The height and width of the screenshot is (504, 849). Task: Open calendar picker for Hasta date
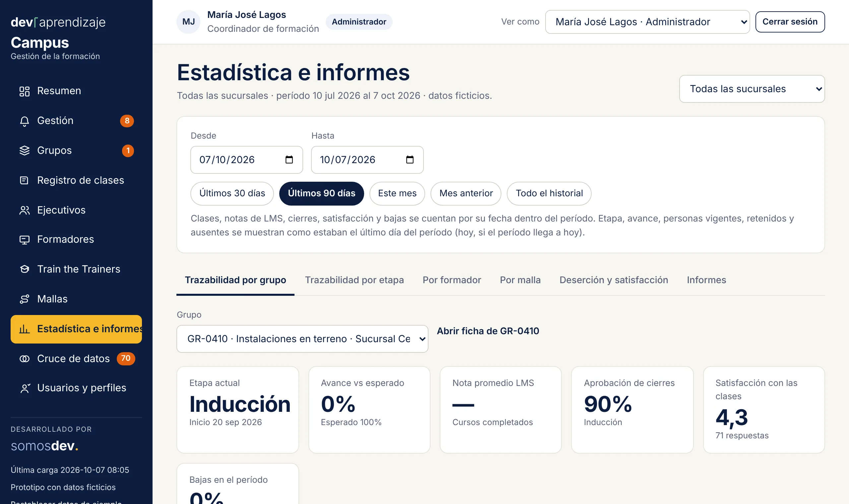[410, 159]
